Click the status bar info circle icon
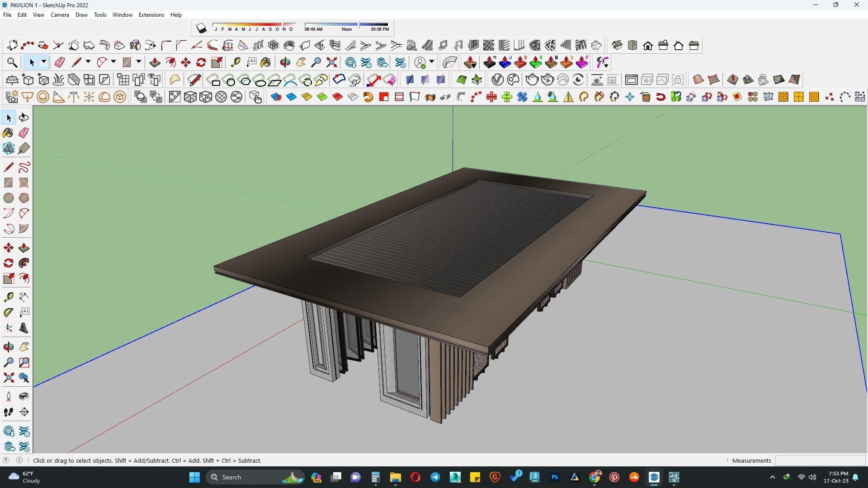 pyautogui.click(x=19, y=460)
